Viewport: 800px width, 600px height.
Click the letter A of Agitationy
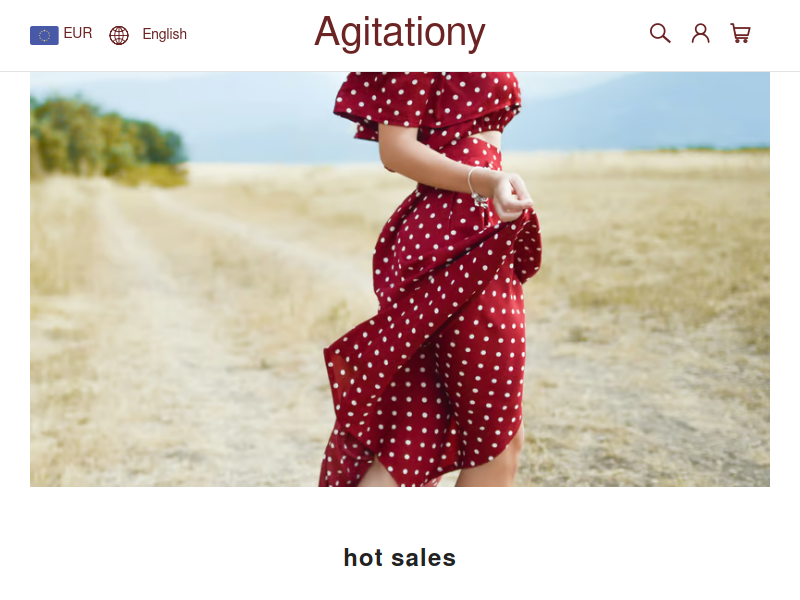328,32
